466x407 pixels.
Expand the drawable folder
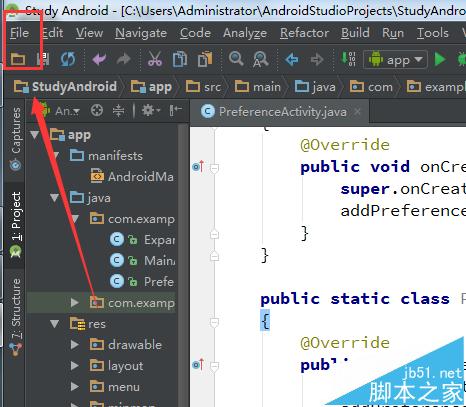(75, 345)
